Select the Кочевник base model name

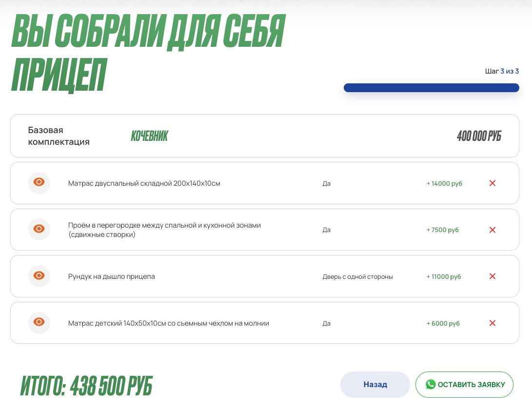click(149, 136)
